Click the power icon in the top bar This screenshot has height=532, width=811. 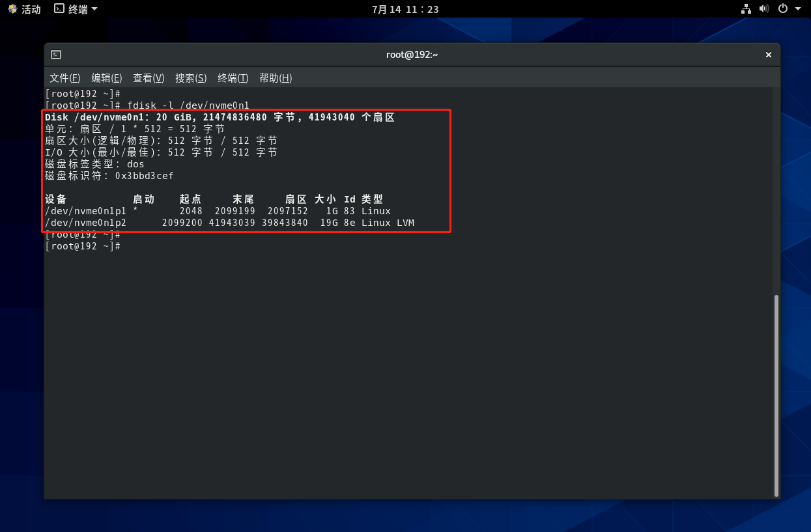pos(783,9)
